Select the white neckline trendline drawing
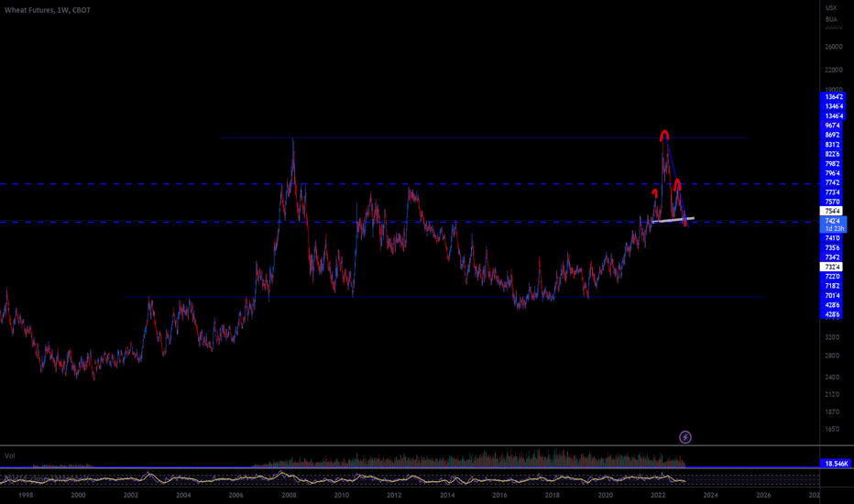This screenshot has width=854, height=504. [x=673, y=220]
